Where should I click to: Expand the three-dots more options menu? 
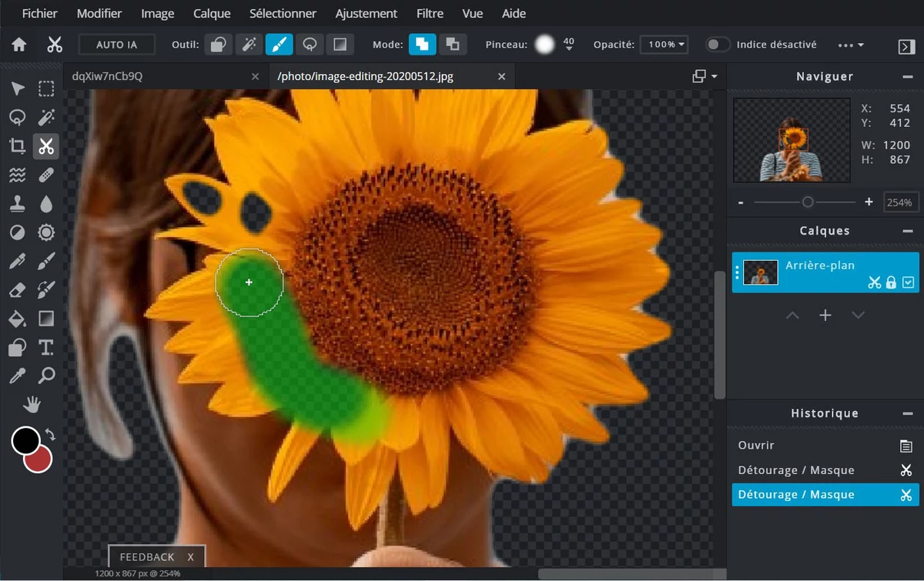click(850, 45)
